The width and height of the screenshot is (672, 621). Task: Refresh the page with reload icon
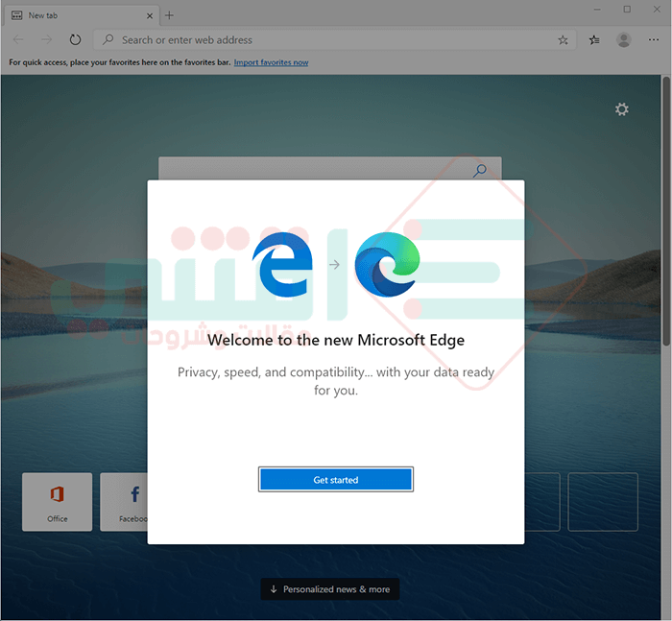click(x=76, y=40)
